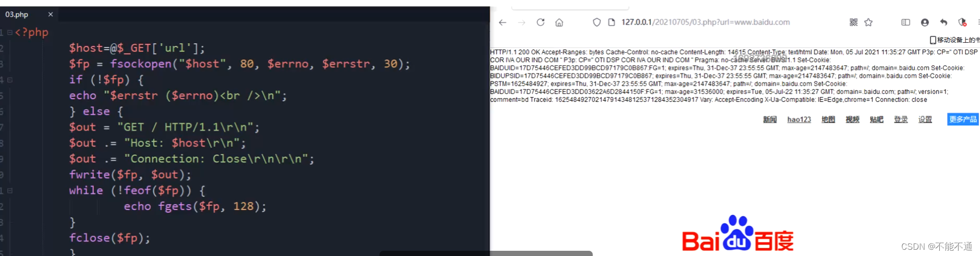
Task: Open shield extension with red badge
Action: pos(962,22)
